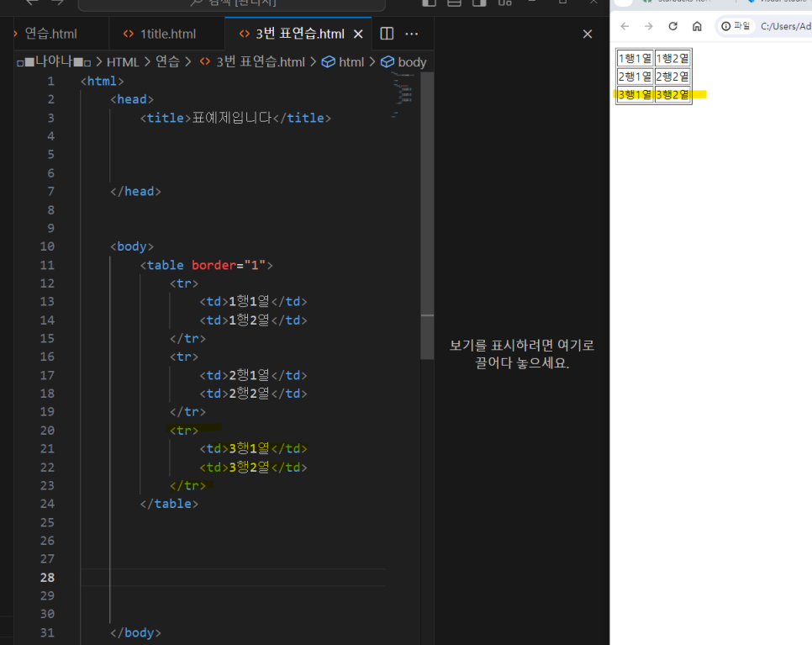Click the 1행1열 cell in the browser table

point(635,59)
